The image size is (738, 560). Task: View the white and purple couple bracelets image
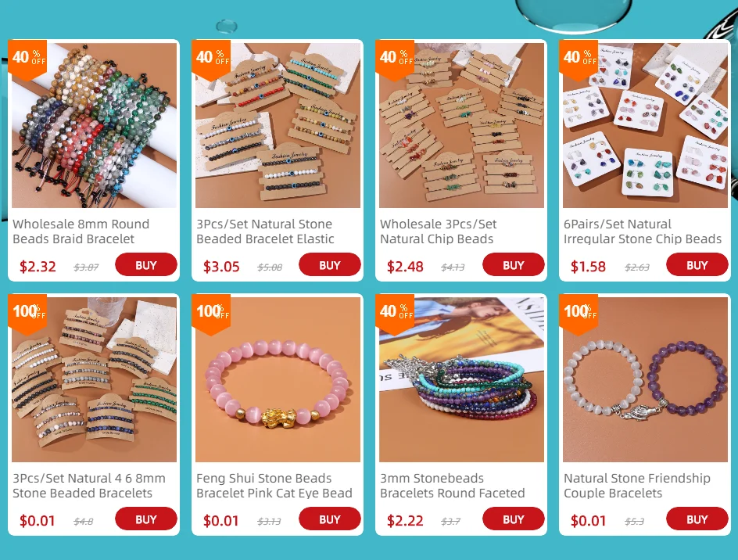pyautogui.click(x=645, y=379)
